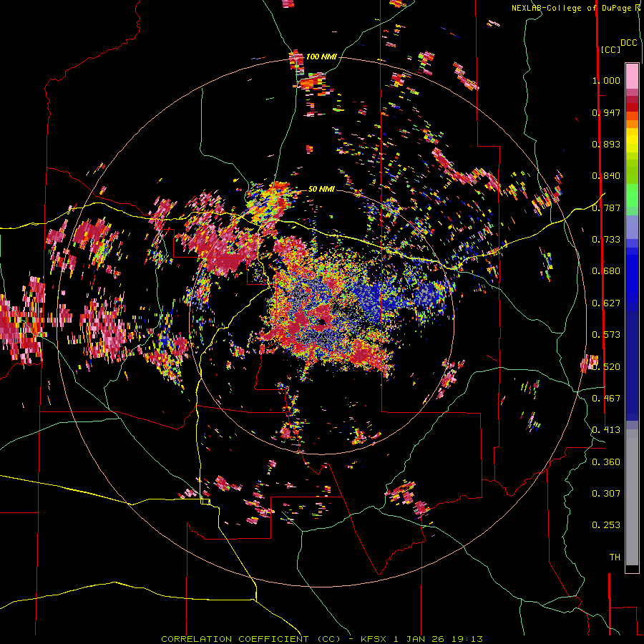This screenshot has width=644, height=644.
Task: Click the 0.360 legend value
Action: click(x=606, y=462)
